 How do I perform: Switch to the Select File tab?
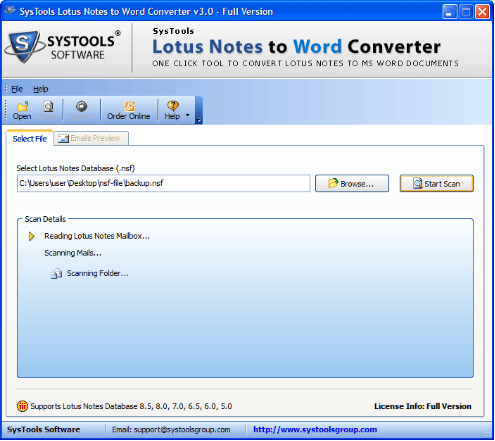pos(30,139)
